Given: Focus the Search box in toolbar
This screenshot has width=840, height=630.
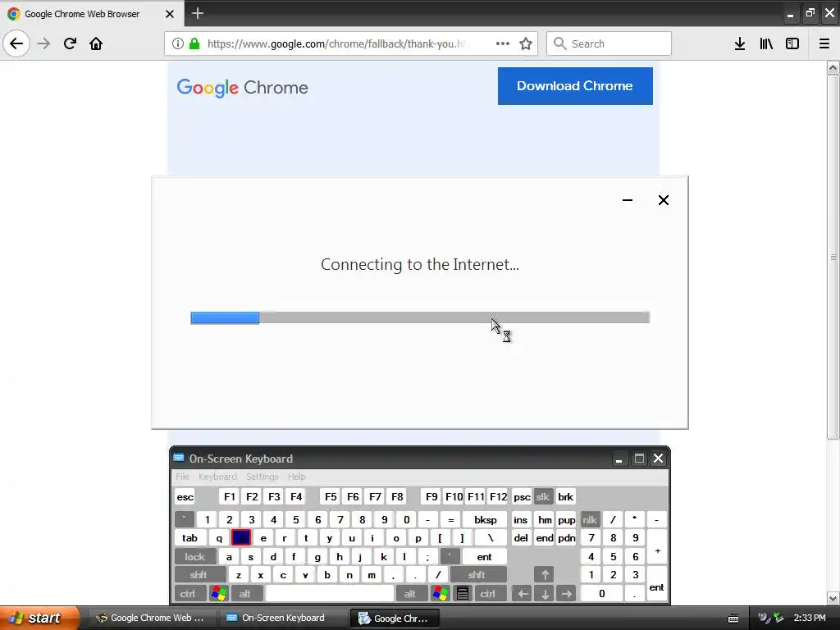Looking at the screenshot, I should tap(609, 43).
